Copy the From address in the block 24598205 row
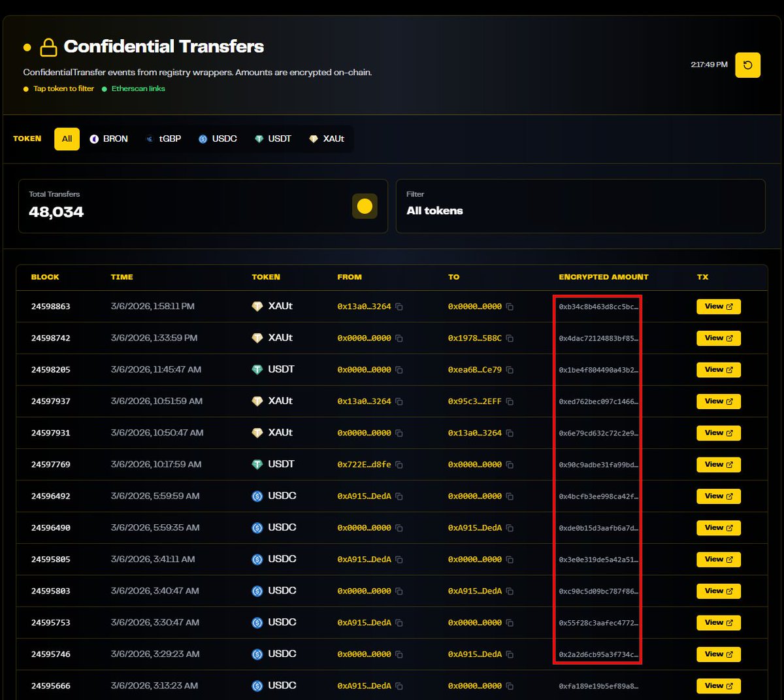The image size is (784, 700). click(399, 370)
